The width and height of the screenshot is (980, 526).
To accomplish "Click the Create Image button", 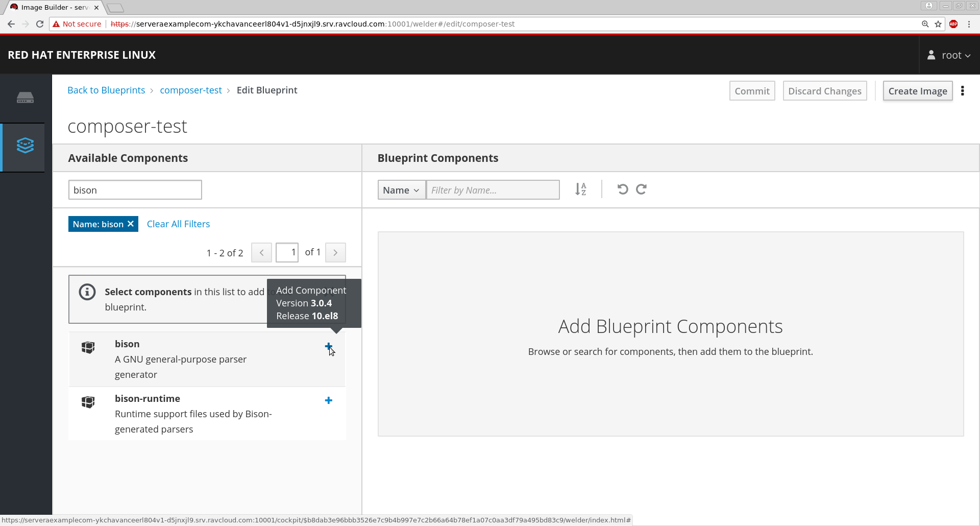I will pos(918,91).
